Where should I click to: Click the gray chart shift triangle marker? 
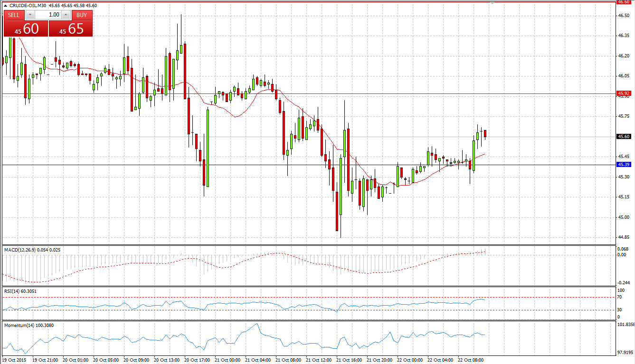(x=492, y=3)
